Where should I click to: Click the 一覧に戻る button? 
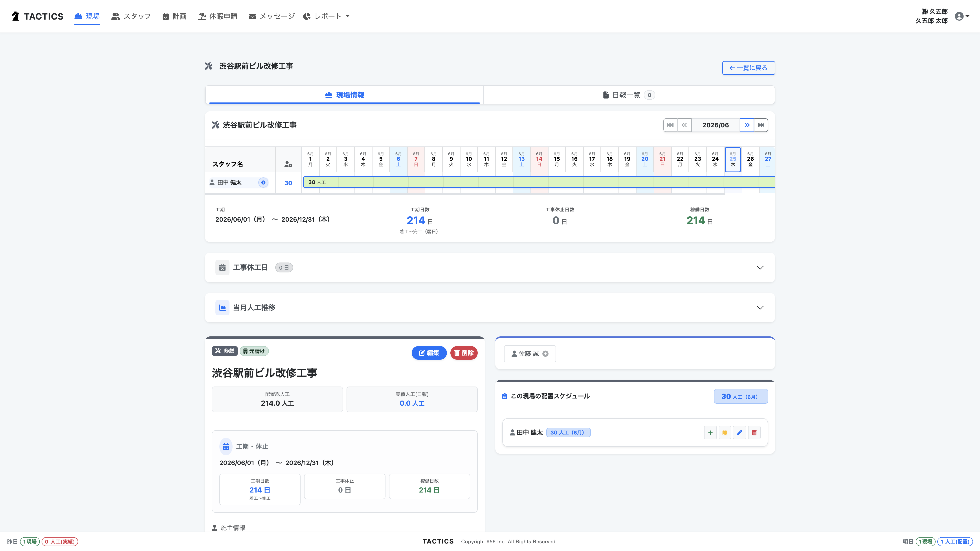click(x=748, y=68)
